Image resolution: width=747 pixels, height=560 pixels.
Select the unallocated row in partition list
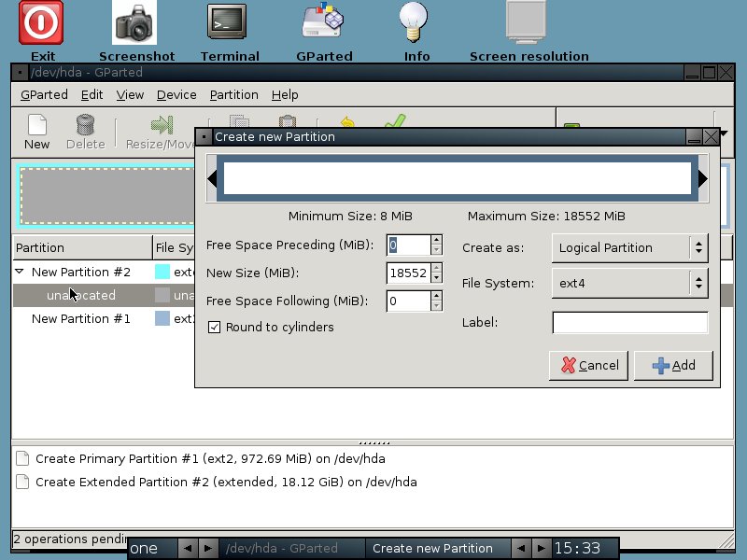tap(104, 295)
